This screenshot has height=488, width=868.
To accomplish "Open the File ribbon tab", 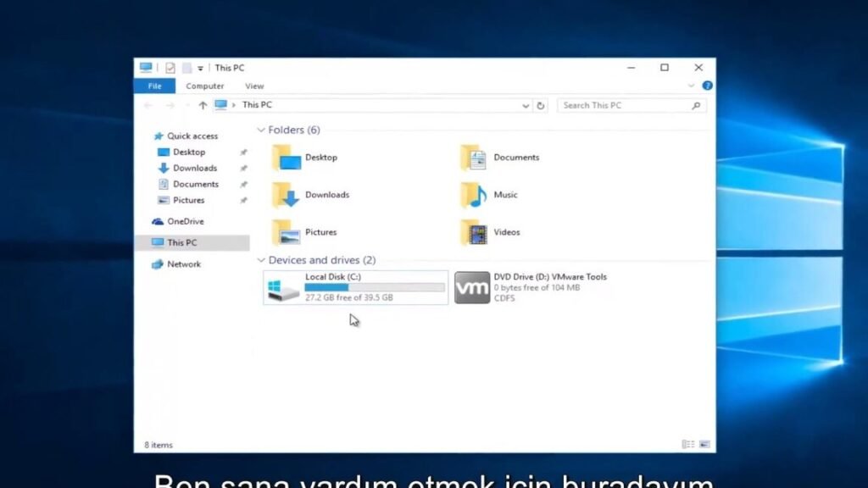I will (154, 86).
